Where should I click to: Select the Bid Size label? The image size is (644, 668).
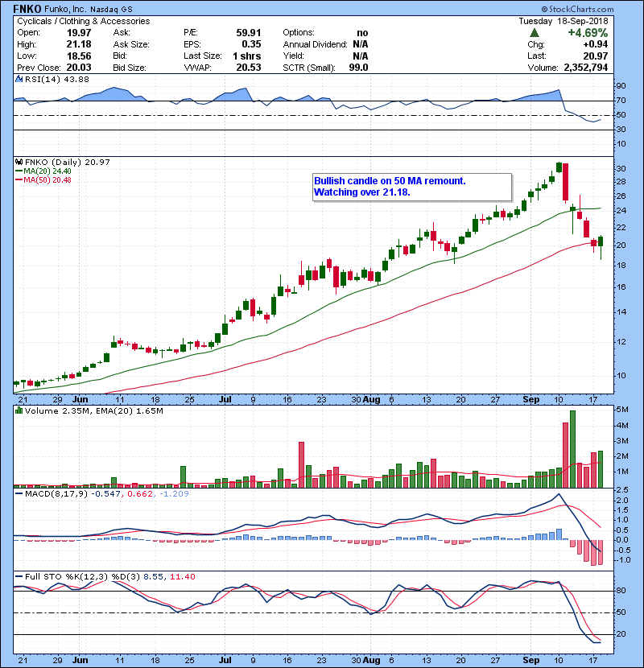[x=130, y=68]
